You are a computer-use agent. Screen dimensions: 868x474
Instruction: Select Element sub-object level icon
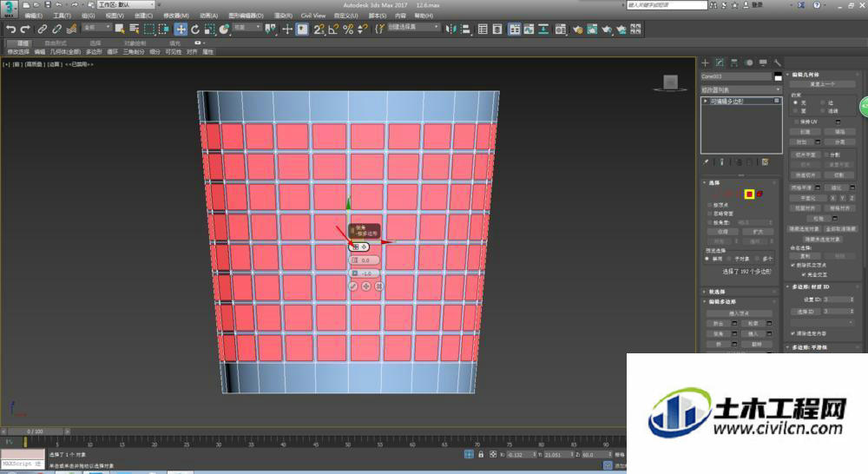(760, 194)
